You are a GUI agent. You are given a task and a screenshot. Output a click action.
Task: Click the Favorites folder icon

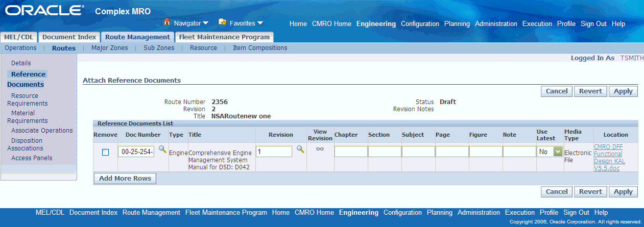coord(222,22)
